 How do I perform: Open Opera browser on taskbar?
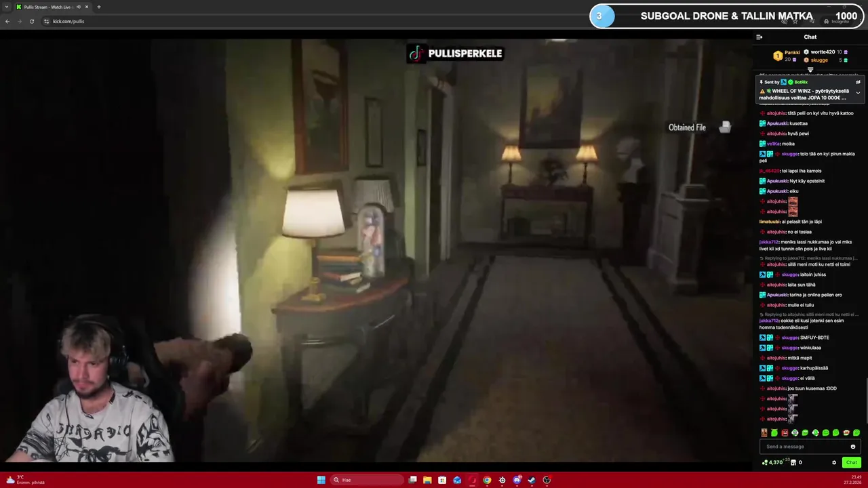coord(472,480)
